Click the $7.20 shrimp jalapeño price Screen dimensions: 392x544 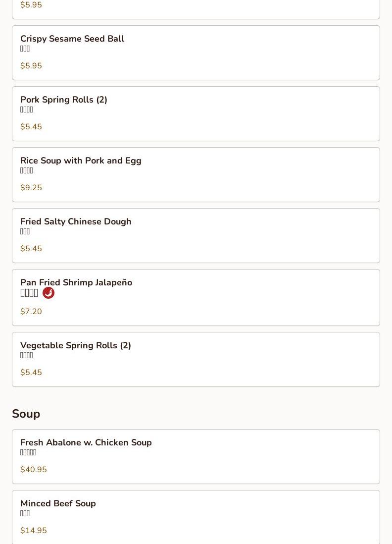tap(31, 312)
